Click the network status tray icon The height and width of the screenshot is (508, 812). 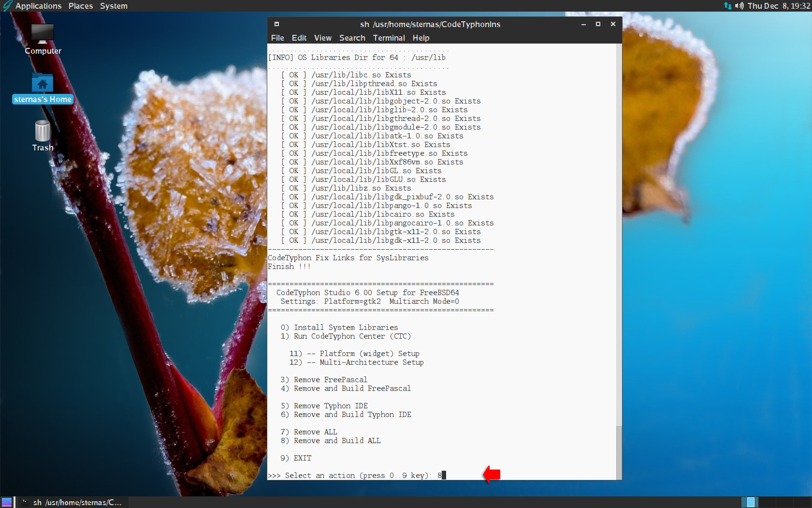click(x=727, y=6)
